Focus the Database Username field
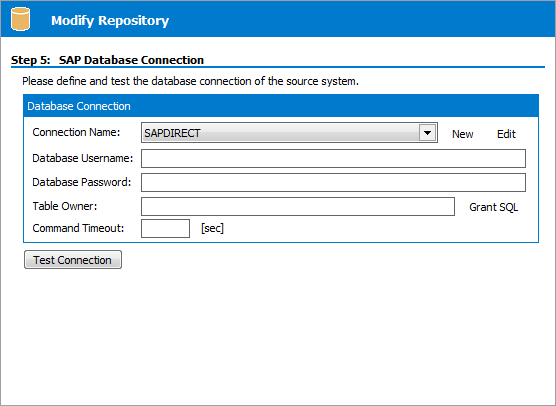556x406 pixels. (x=333, y=158)
